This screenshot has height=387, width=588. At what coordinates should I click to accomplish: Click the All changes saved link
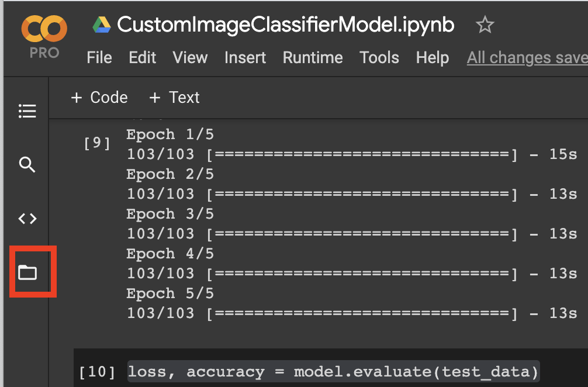click(x=527, y=58)
